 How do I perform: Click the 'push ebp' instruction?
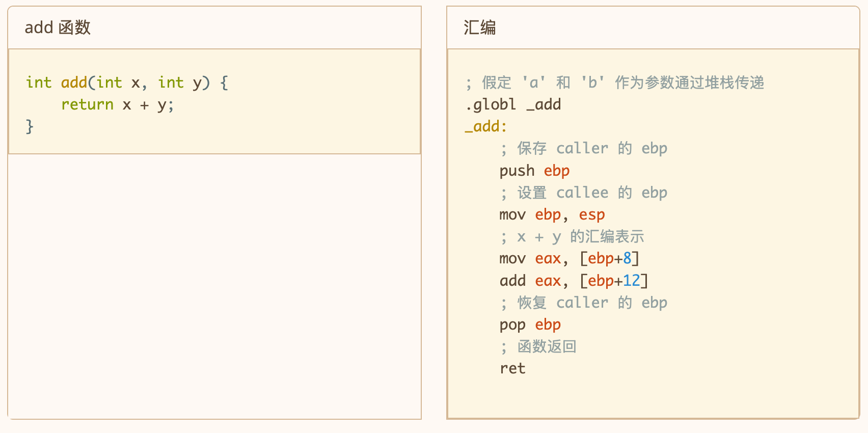pos(535,171)
